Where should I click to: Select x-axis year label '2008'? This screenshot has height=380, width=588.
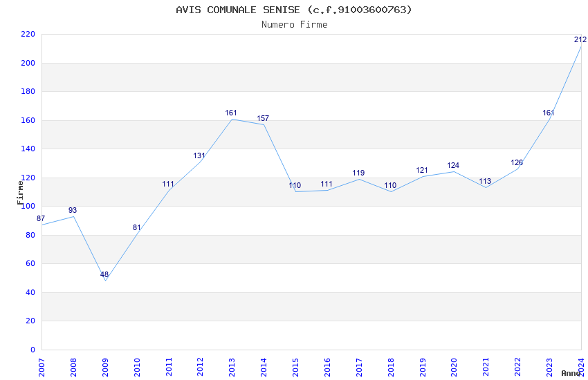73,368
